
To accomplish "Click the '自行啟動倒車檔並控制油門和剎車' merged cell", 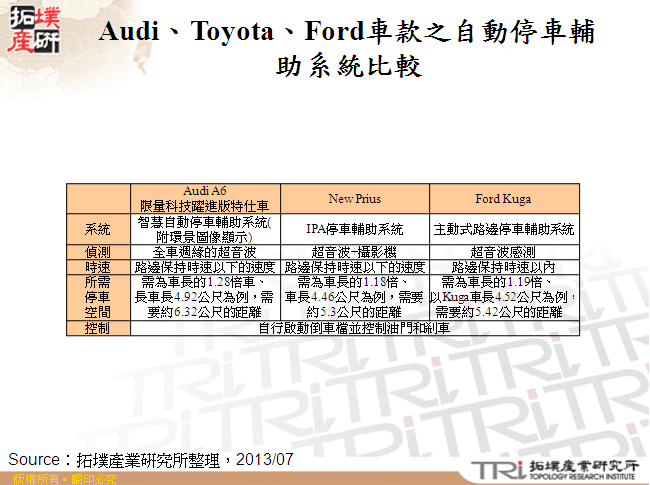I will [x=355, y=327].
